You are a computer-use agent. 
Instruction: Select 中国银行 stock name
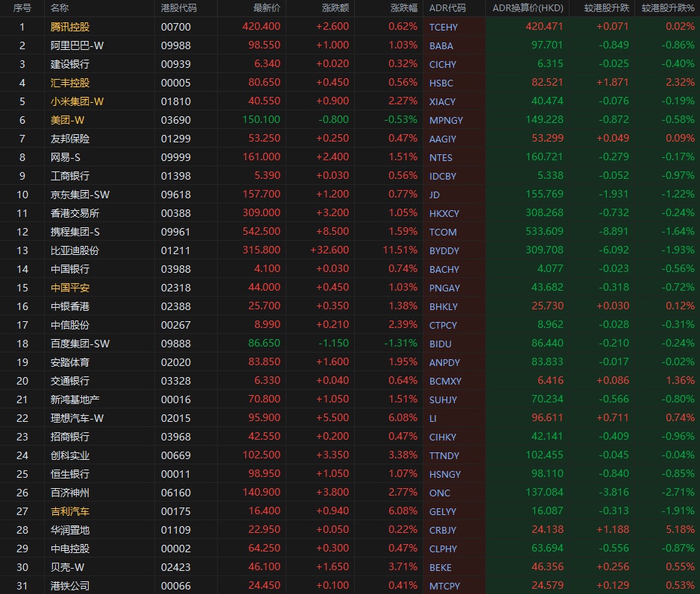69,269
